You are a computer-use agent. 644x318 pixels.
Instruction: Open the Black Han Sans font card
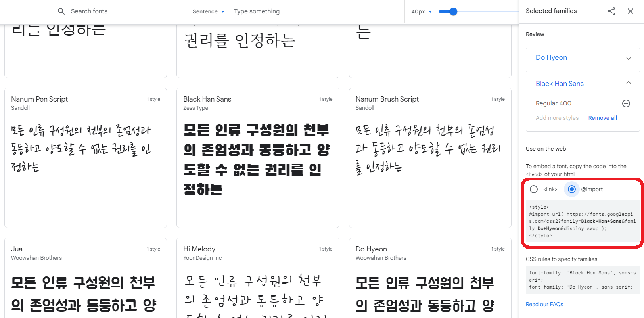click(258, 158)
